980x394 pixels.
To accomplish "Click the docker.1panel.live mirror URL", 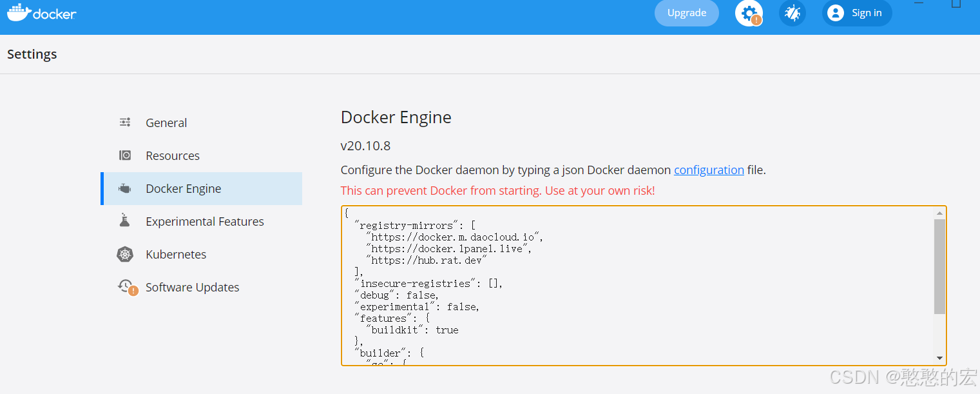I will tap(448, 248).
